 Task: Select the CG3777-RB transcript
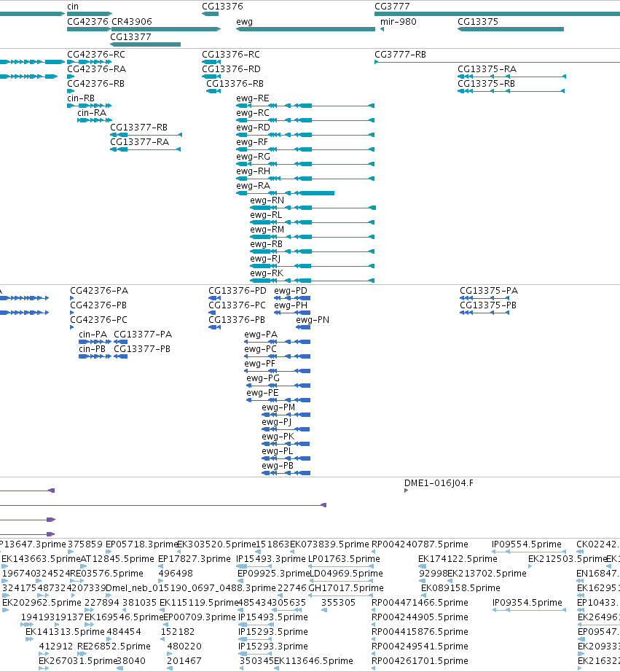pos(400,55)
